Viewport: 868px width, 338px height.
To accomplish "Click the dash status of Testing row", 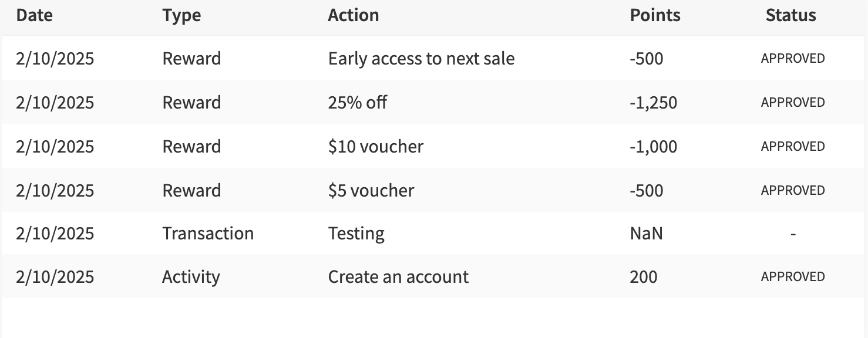I will click(793, 234).
